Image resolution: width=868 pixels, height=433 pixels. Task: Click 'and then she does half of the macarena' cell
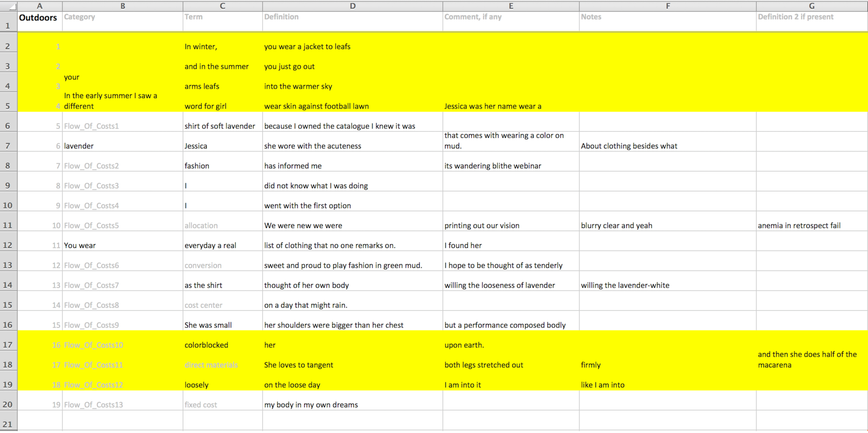coord(812,361)
